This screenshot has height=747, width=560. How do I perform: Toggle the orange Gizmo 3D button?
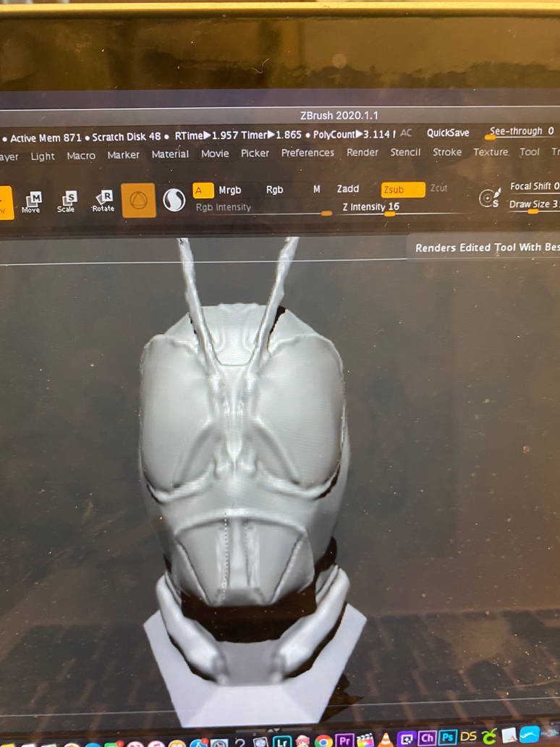point(139,200)
